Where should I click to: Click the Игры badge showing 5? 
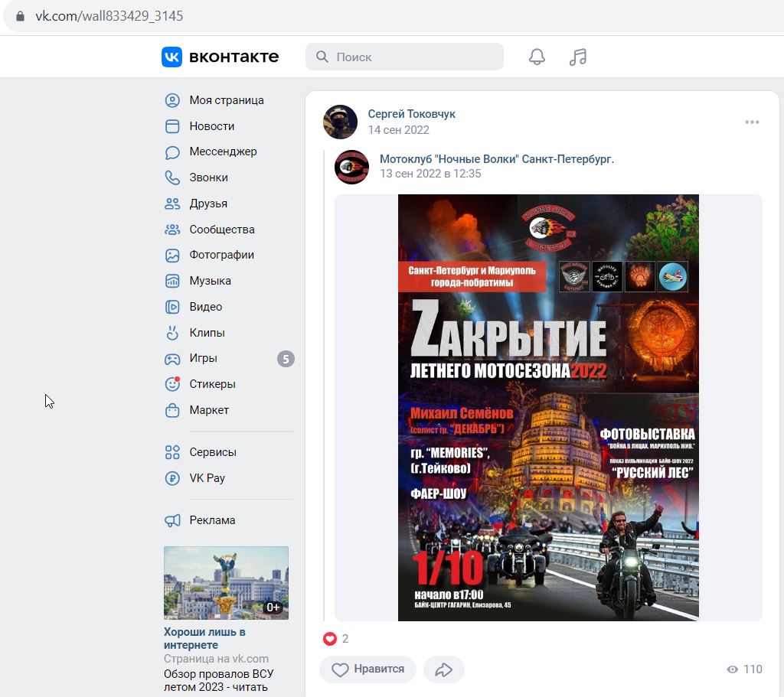pos(286,359)
